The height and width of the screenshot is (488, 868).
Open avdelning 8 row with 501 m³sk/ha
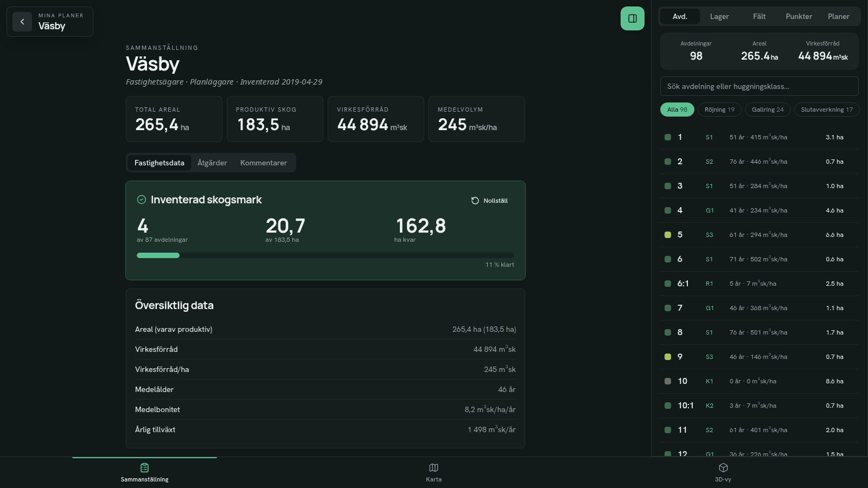coord(759,332)
